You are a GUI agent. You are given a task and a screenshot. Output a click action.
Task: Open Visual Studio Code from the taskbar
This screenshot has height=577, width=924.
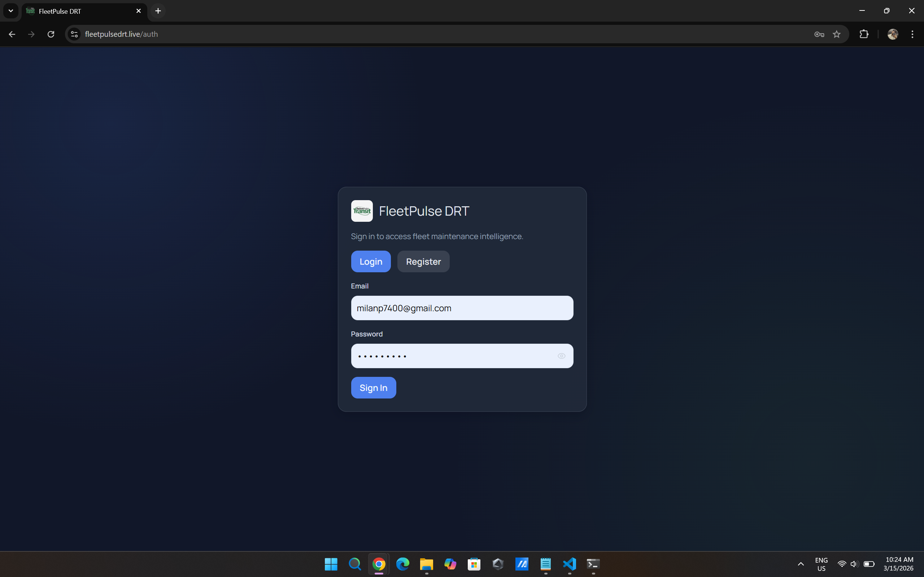[569, 564]
